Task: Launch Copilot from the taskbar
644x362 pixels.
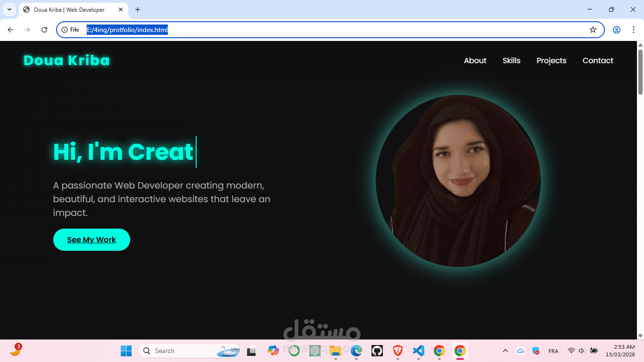Action: (273, 351)
